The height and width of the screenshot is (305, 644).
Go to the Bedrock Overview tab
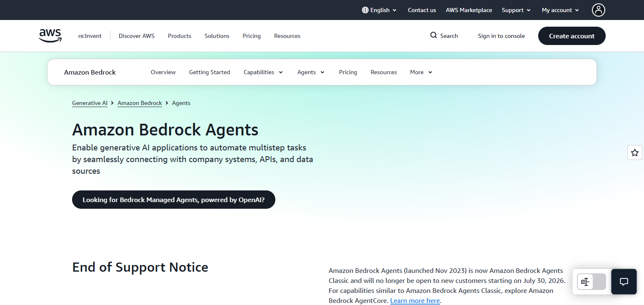[163, 72]
